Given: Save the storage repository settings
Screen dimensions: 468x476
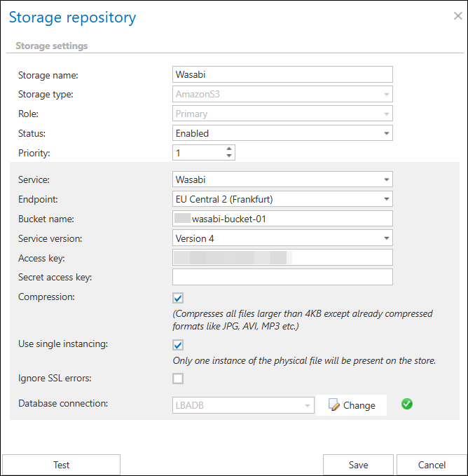Looking at the screenshot, I should point(359,465).
